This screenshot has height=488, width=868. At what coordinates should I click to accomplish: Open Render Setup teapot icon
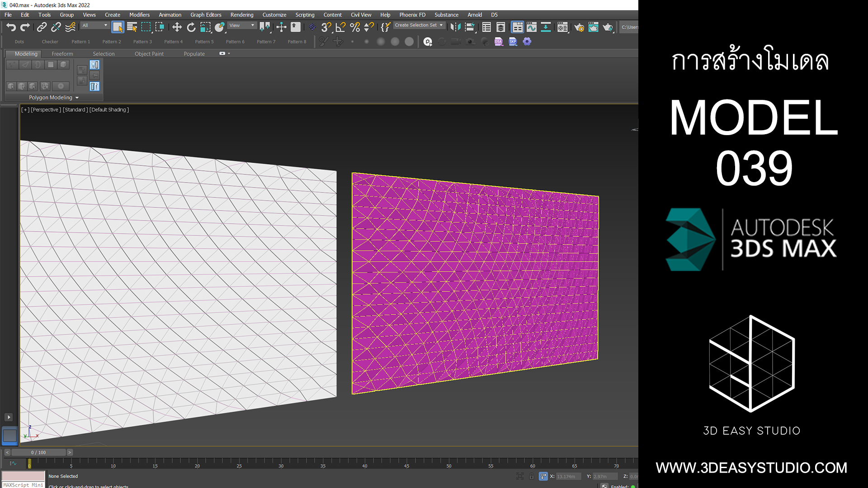pos(579,27)
